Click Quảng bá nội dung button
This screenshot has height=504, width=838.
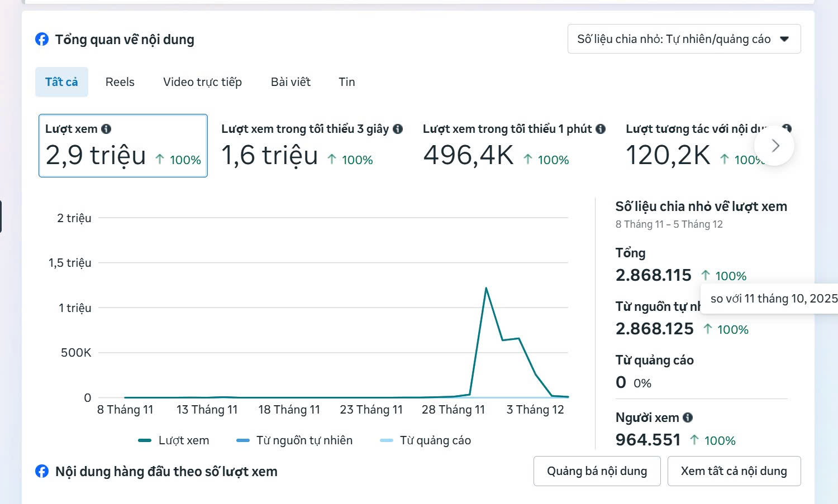pos(597,471)
